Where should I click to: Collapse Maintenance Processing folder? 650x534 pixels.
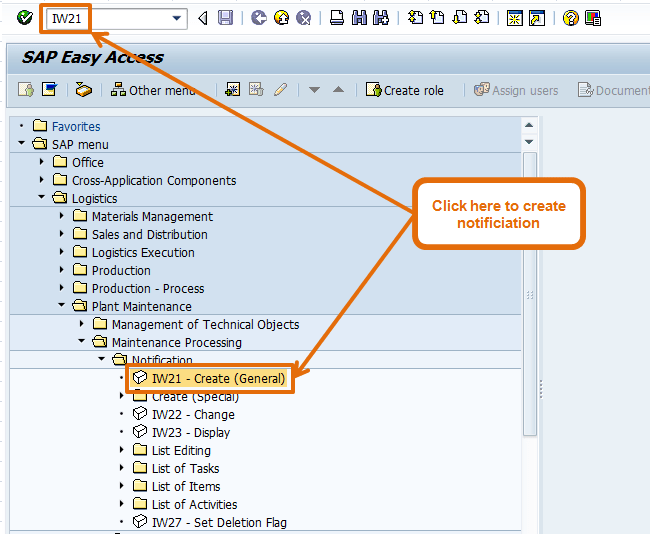tap(82, 341)
